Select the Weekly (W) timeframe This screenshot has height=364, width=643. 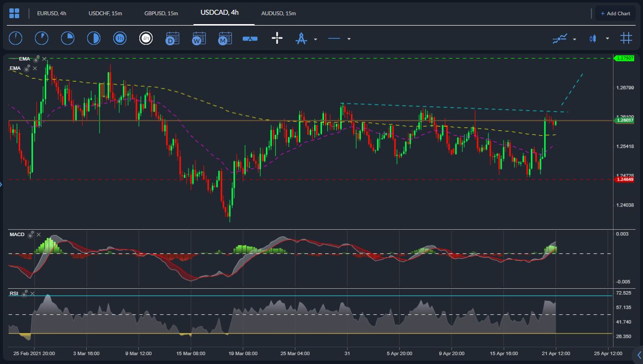coord(198,38)
